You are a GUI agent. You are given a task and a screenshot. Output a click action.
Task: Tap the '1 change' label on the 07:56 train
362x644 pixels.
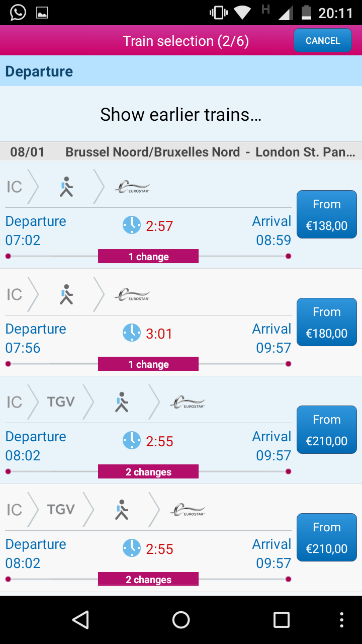coord(148,364)
